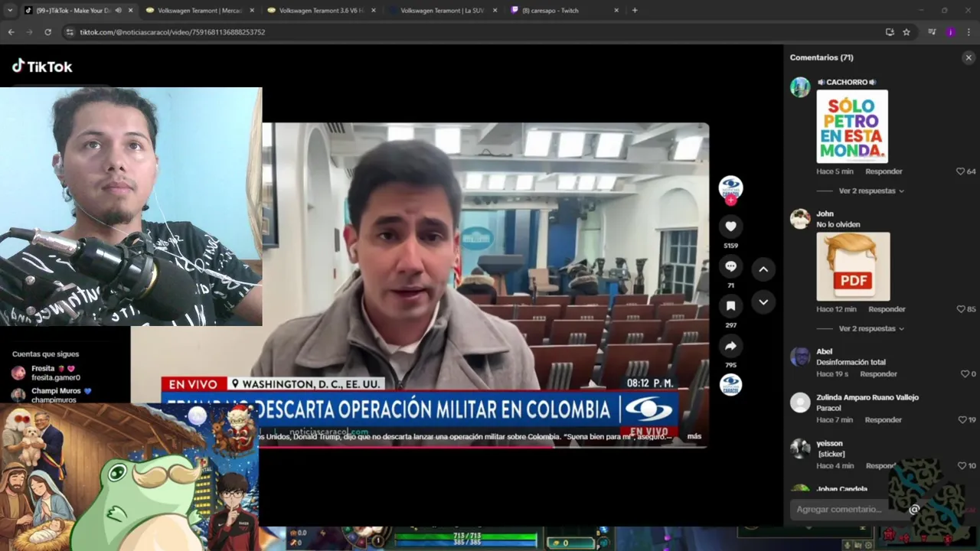
Task: Expand video caption with 'más'
Action: pyautogui.click(x=694, y=436)
